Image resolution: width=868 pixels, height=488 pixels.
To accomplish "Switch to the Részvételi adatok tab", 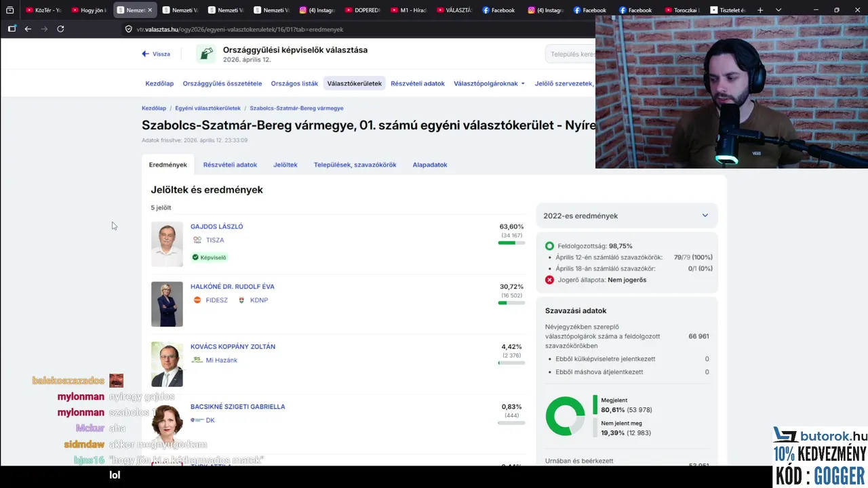I will tap(230, 165).
